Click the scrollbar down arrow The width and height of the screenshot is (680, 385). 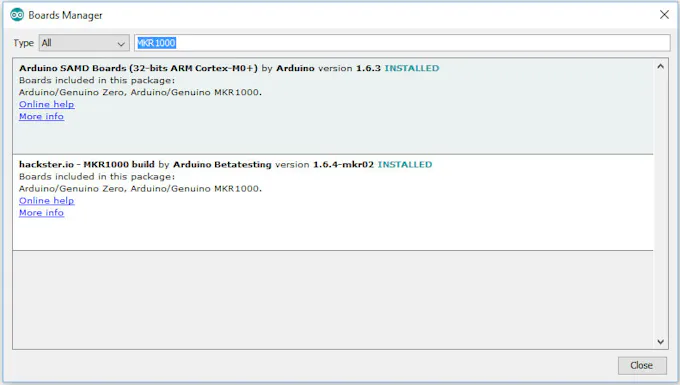(x=660, y=342)
